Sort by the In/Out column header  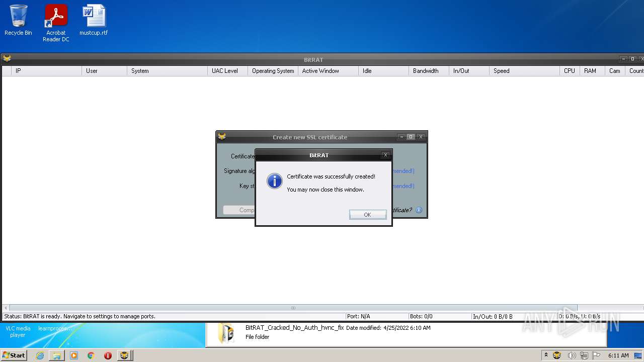click(x=469, y=71)
